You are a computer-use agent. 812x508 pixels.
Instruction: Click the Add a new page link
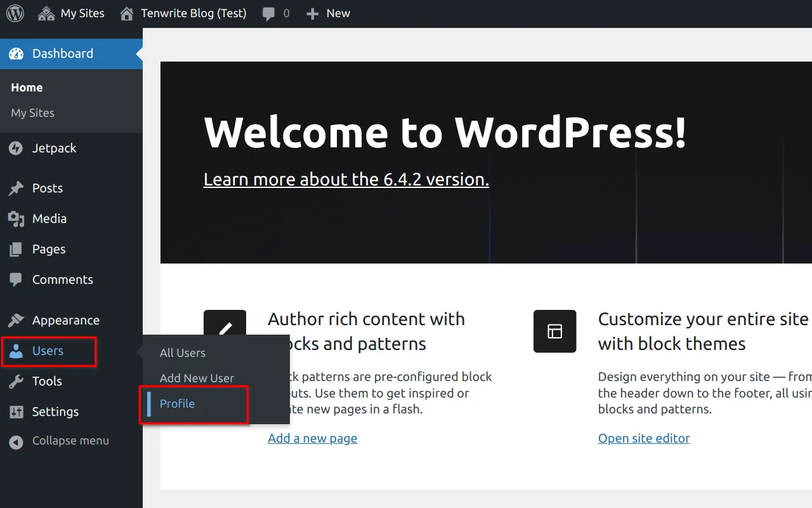point(312,438)
